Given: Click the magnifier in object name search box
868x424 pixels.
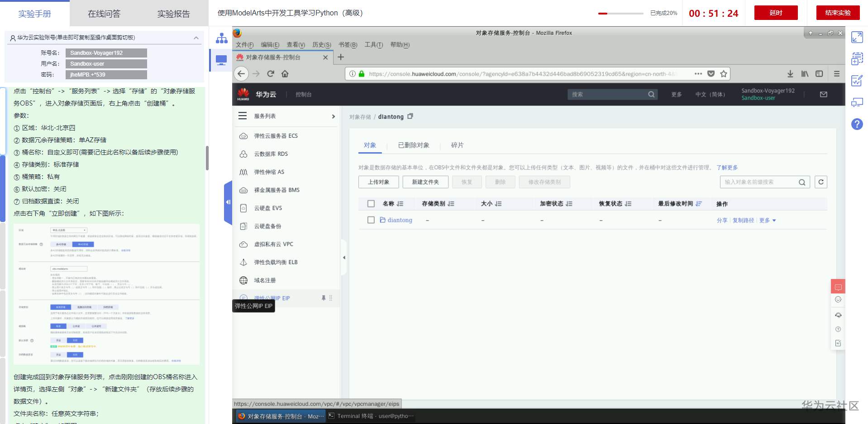Looking at the screenshot, I should (802, 182).
